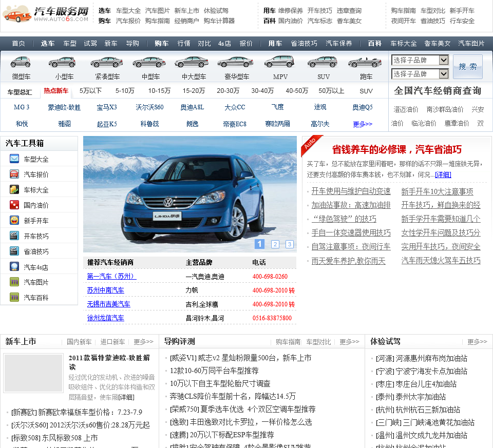The image size is (493, 448).
Task: Open 汽车图片 icon in toolbox
Action: point(14,282)
